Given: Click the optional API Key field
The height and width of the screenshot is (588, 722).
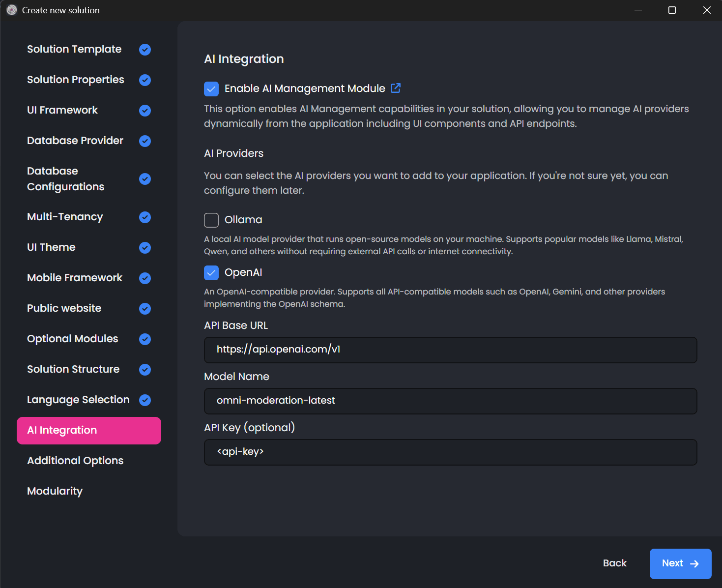Looking at the screenshot, I should 450,452.
